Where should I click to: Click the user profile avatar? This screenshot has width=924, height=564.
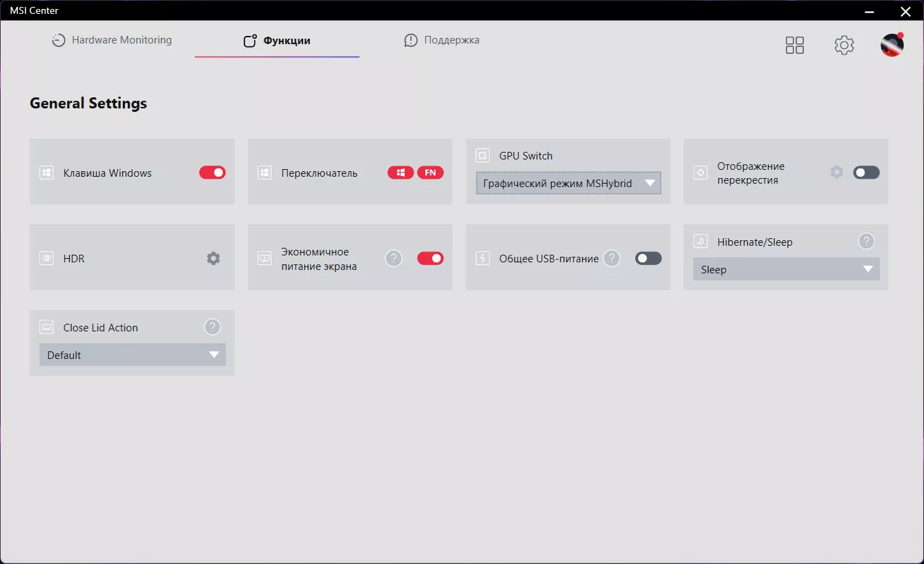tap(892, 45)
